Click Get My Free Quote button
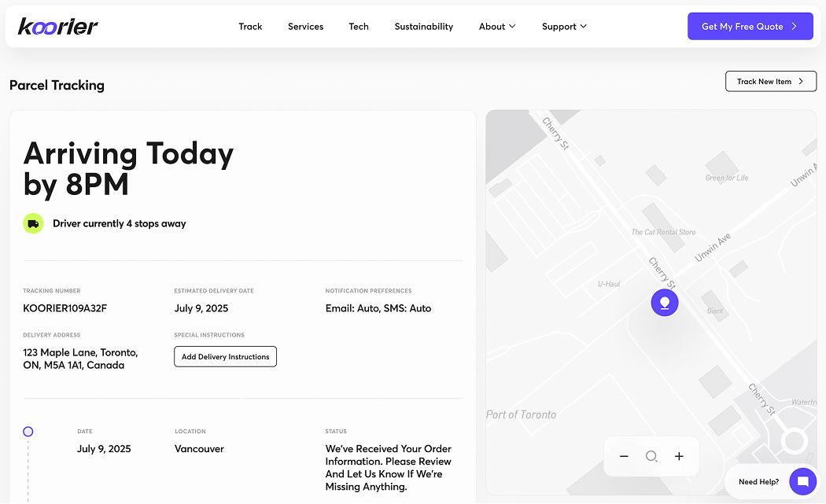The height and width of the screenshot is (504, 826). click(750, 26)
